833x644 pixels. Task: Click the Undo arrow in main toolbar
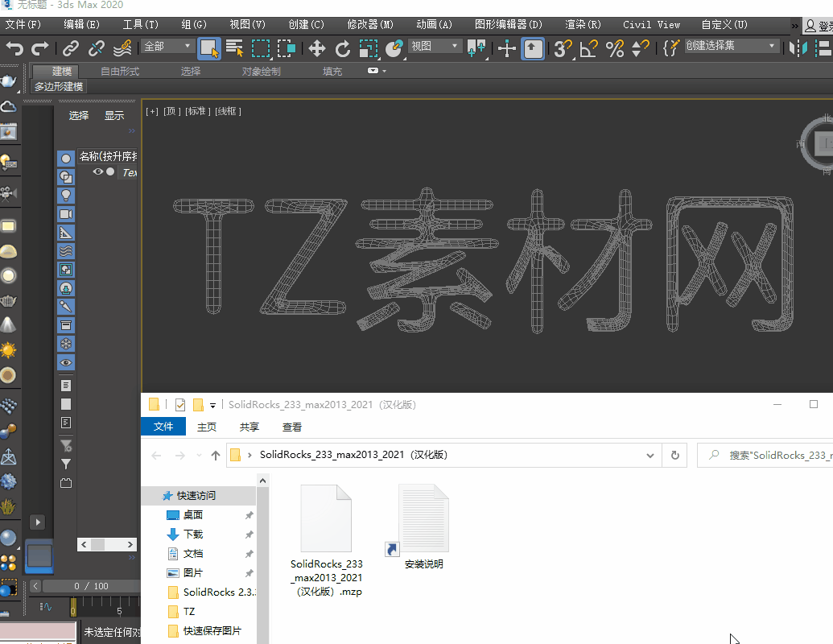pos(14,48)
